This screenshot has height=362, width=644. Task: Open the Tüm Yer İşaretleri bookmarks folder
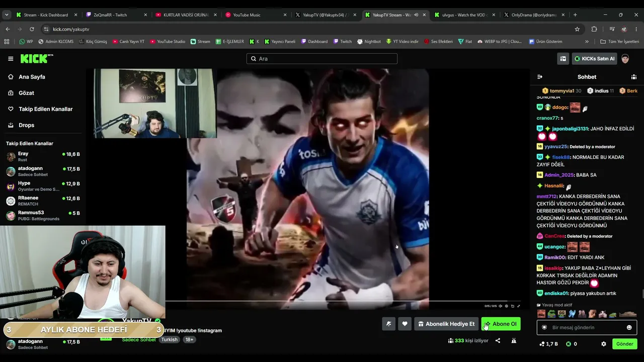point(619,42)
